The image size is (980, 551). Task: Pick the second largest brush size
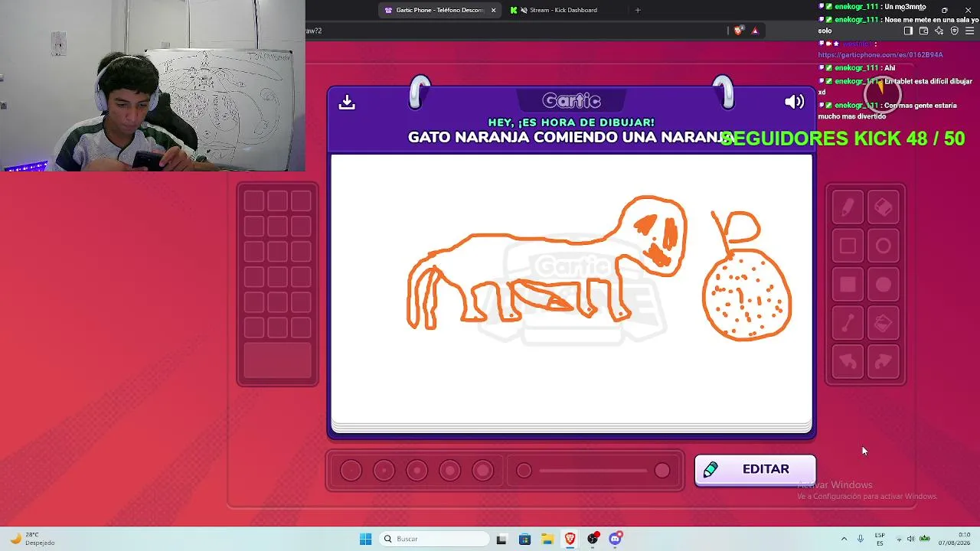pyautogui.click(x=449, y=471)
